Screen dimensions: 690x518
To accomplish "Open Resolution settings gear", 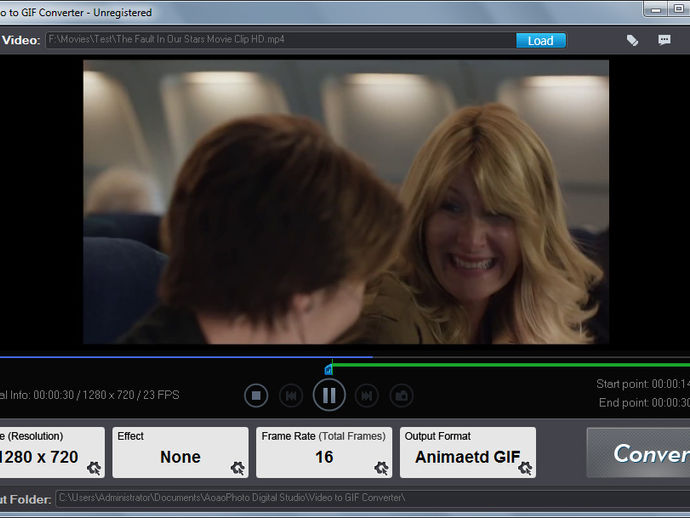I will coord(94,468).
